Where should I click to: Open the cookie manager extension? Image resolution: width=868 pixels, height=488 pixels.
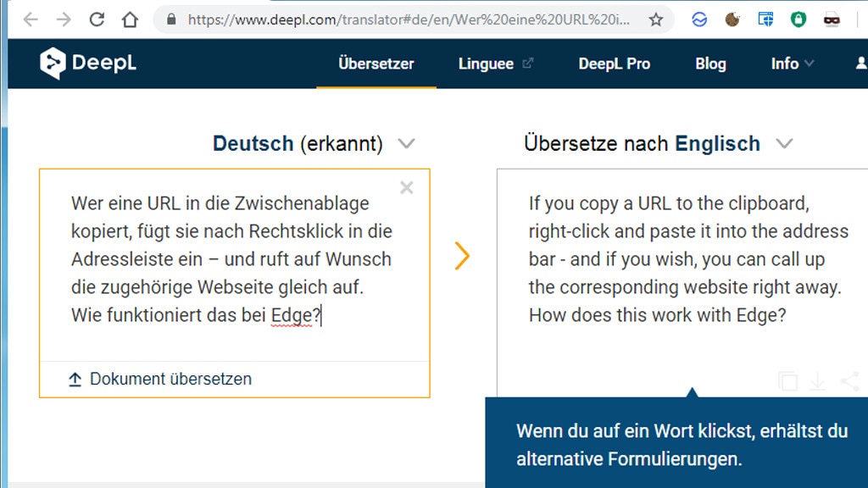tap(731, 19)
